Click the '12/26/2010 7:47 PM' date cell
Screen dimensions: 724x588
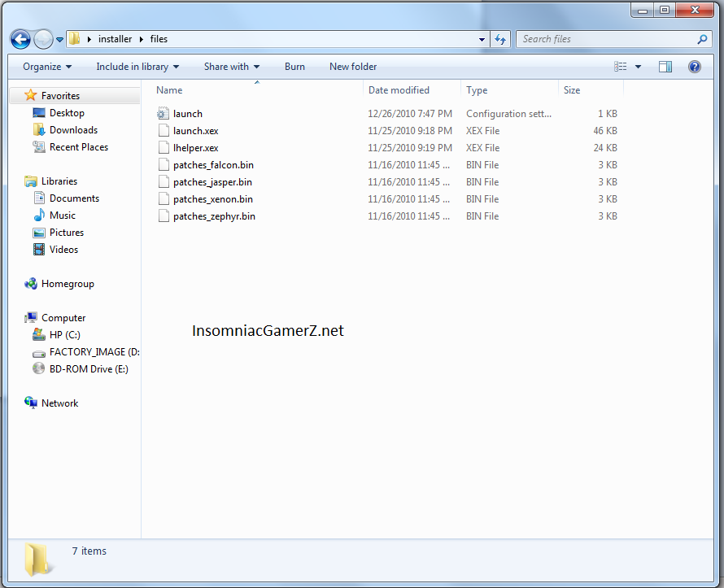coord(409,114)
